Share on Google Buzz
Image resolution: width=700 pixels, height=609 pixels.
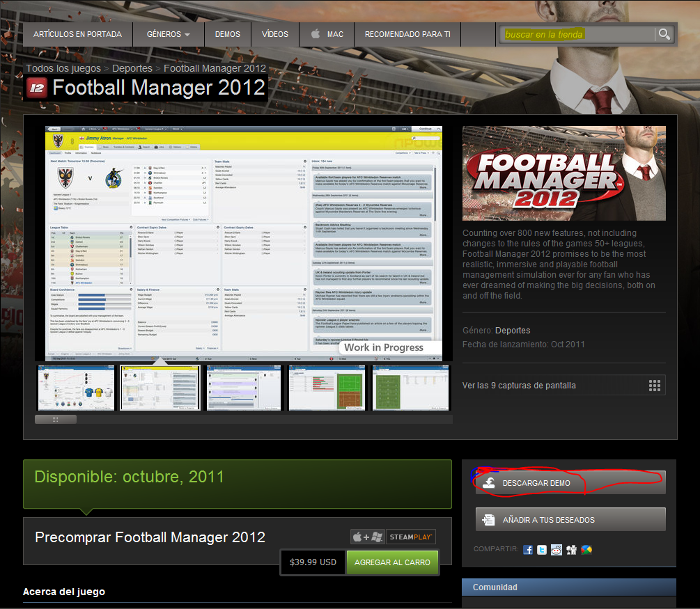click(586, 550)
